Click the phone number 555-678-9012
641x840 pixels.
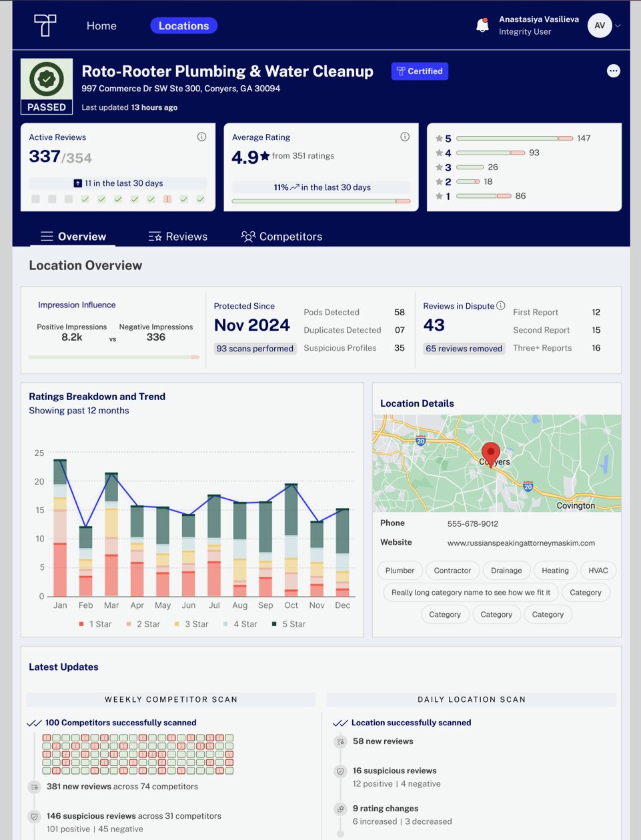pyautogui.click(x=473, y=524)
